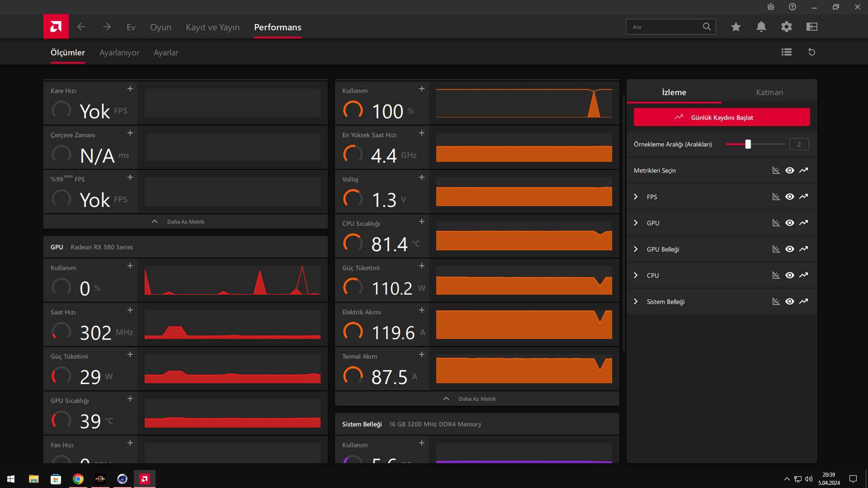
Task: Switch to list view icon
Action: [x=787, y=52]
